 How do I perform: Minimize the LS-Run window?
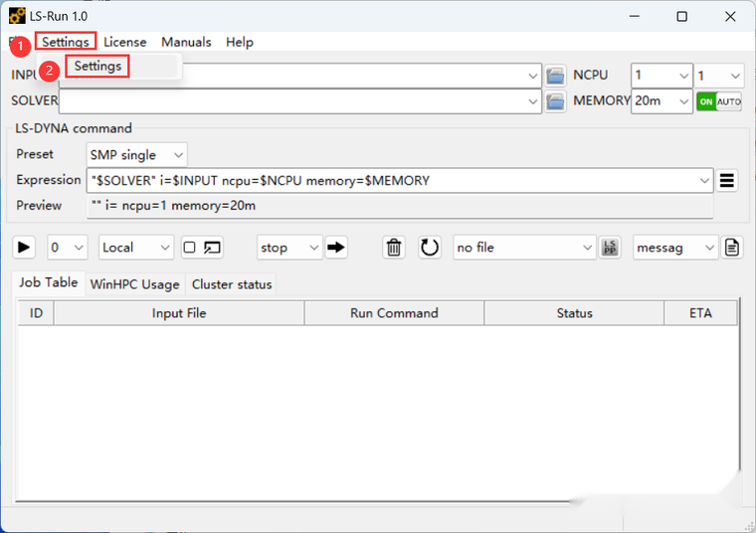[x=635, y=16]
